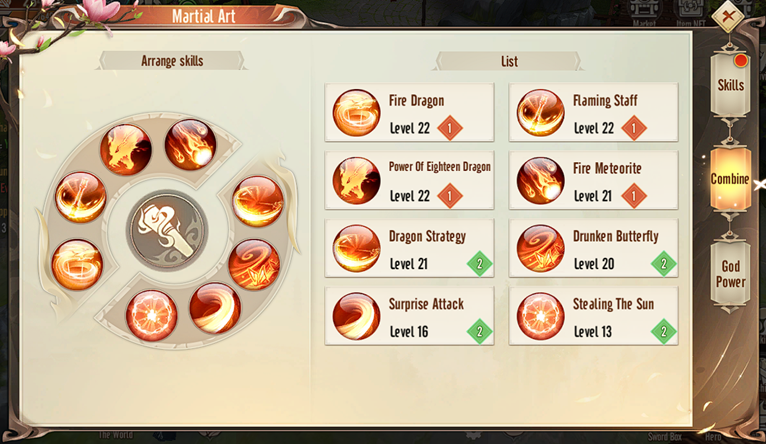Close the Martial Art window
Viewport: 766px width, 444px height.
pos(728,16)
